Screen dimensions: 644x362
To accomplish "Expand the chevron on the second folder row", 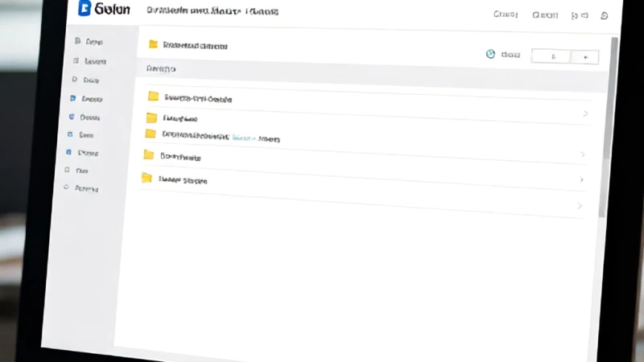I will [x=586, y=113].
